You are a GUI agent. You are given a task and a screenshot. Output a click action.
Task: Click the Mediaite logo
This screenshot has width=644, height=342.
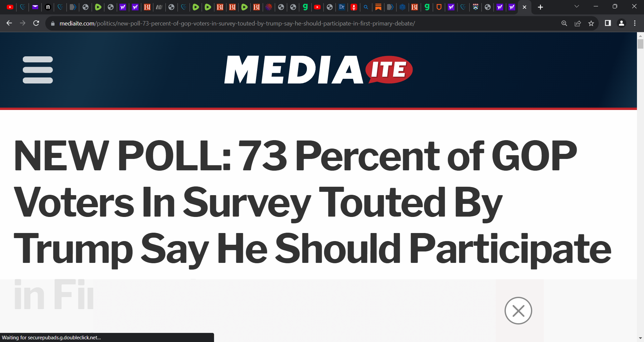[x=318, y=70]
